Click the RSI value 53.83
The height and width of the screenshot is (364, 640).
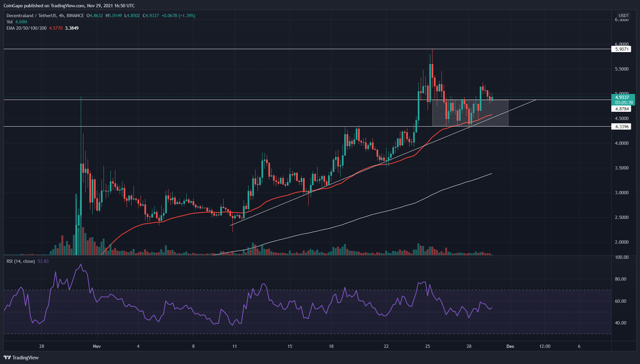43,261
